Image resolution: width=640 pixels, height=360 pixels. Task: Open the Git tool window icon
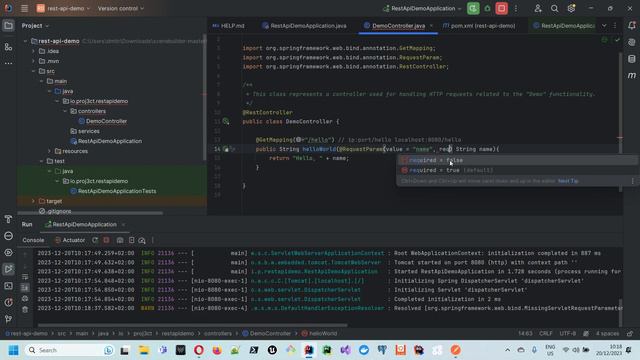coord(8,319)
